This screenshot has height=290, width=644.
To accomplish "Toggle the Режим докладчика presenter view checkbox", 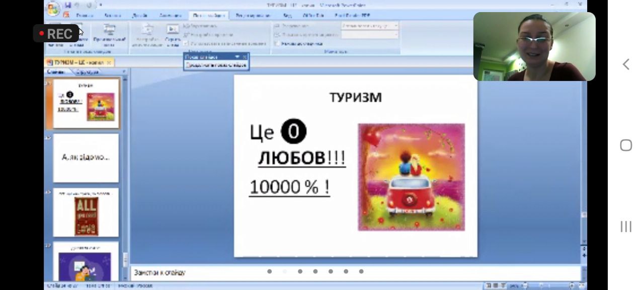I will (x=277, y=44).
